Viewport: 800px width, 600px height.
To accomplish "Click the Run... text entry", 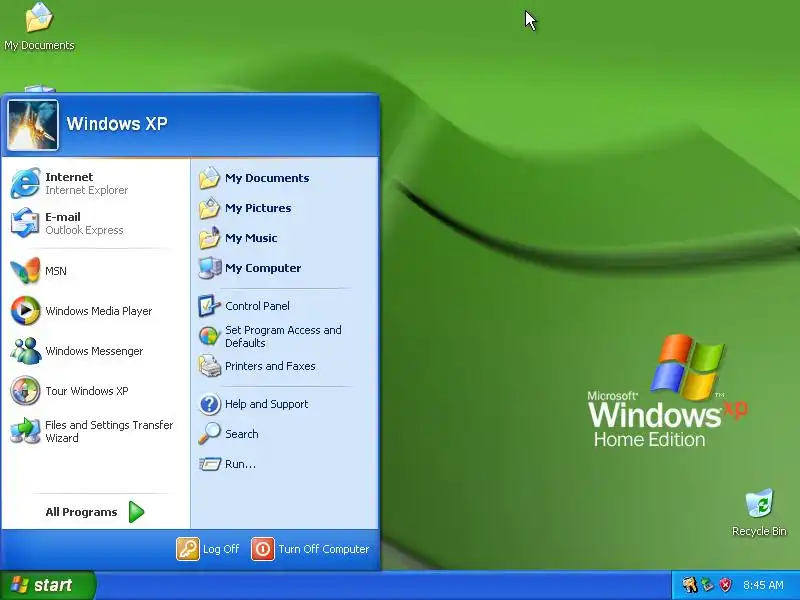I will [240, 464].
